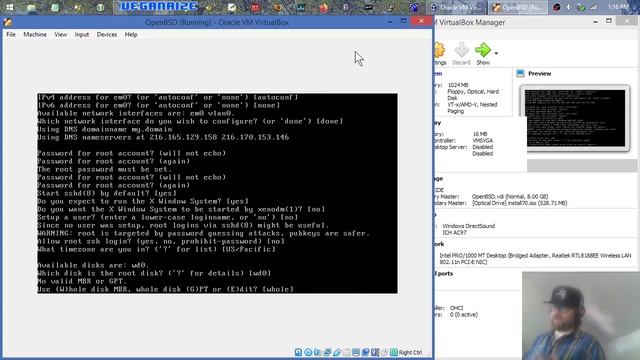Click the 1024 MB base memory value

point(458,85)
